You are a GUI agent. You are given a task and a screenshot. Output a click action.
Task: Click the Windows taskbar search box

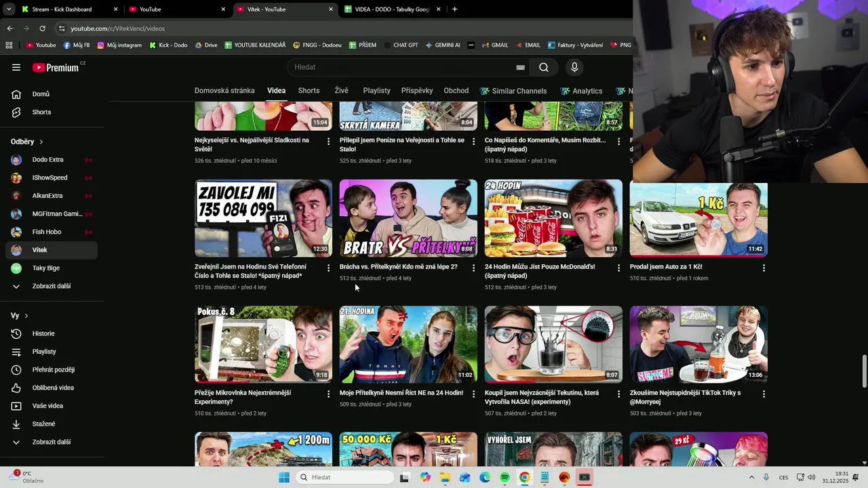(x=345, y=477)
